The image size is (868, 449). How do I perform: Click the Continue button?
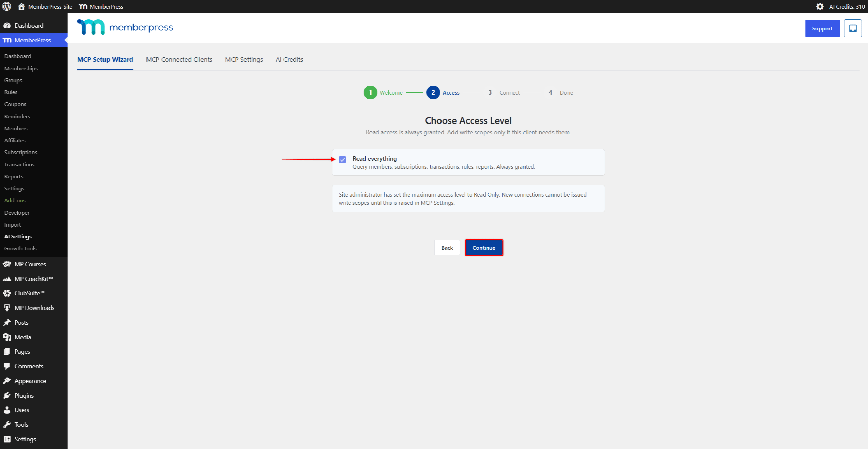484,248
